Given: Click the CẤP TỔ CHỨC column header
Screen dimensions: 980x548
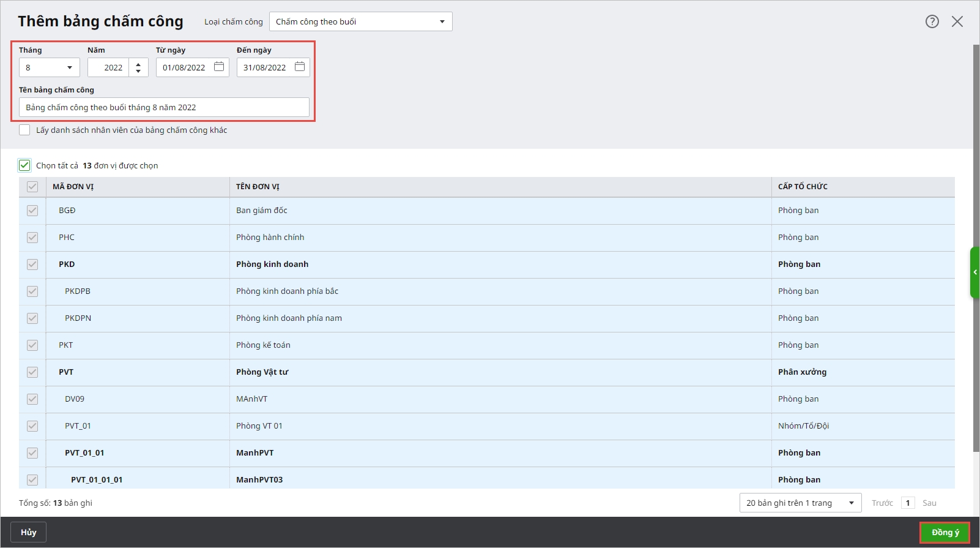Looking at the screenshot, I should pos(863,187).
